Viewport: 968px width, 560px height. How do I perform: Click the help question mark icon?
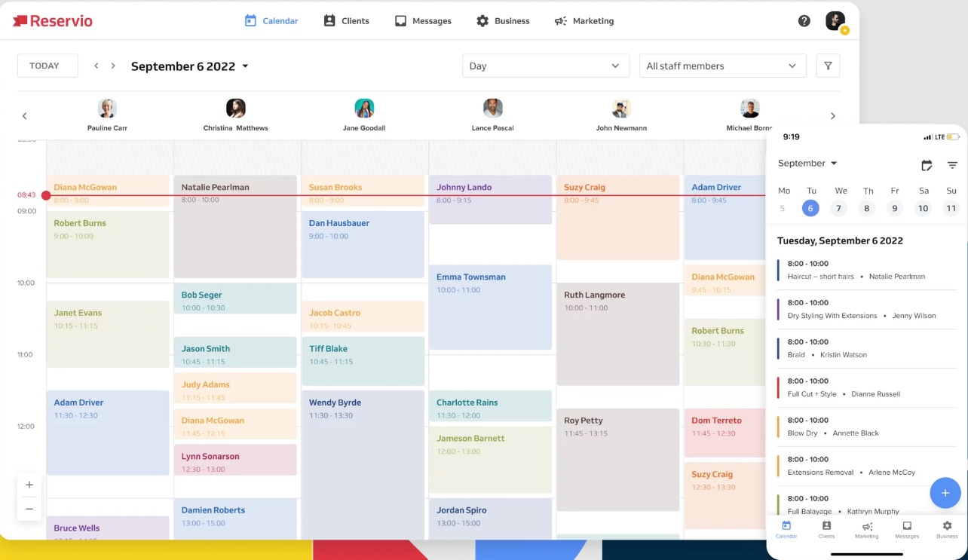[804, 20]
